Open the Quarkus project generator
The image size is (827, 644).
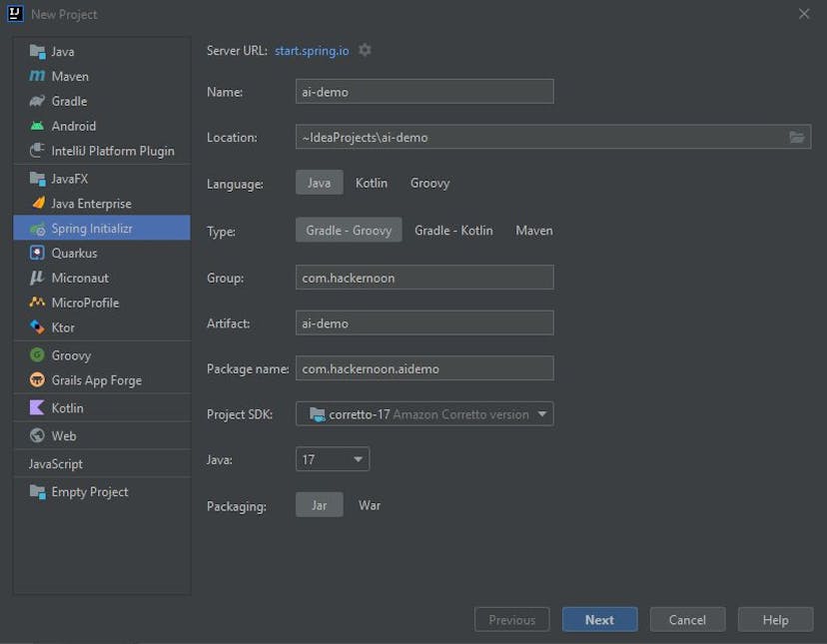pos(74,253)
